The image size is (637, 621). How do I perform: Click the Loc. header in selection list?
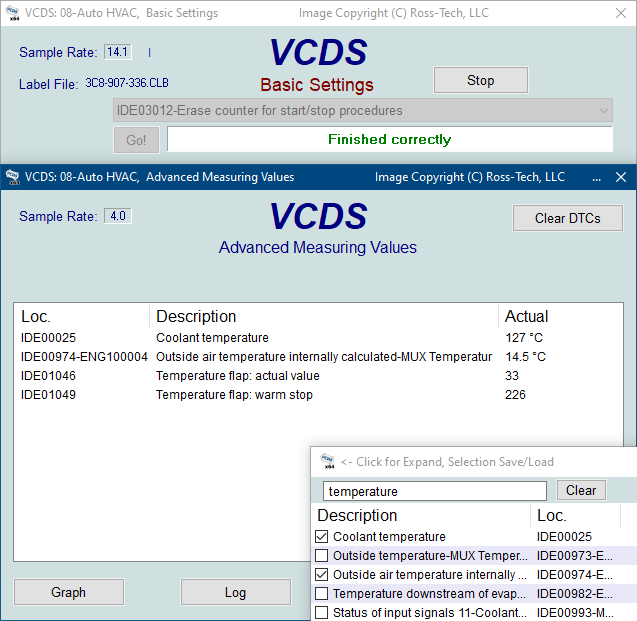(x=551, y=515)
